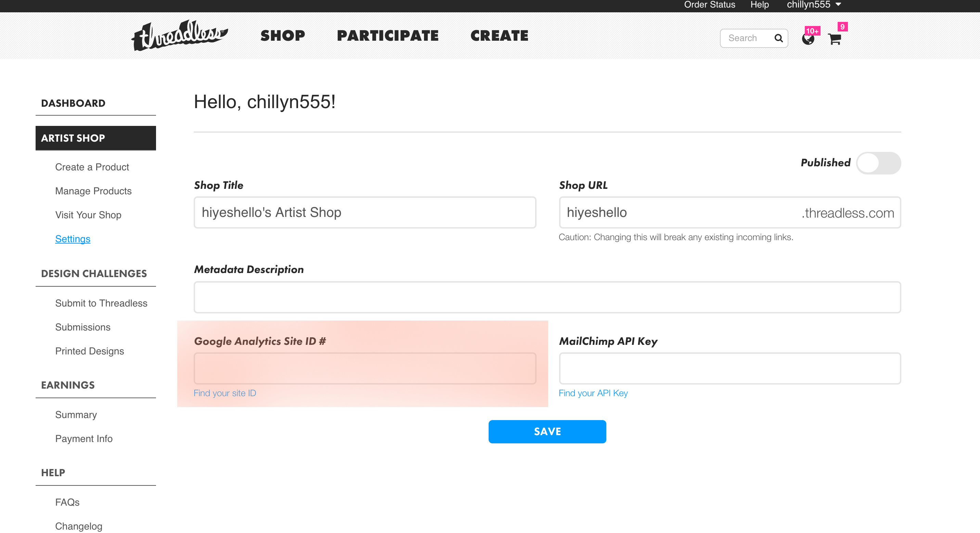980x533 pixels.
Task: Click the 10+ notifications badge
Action: point(812,31)
